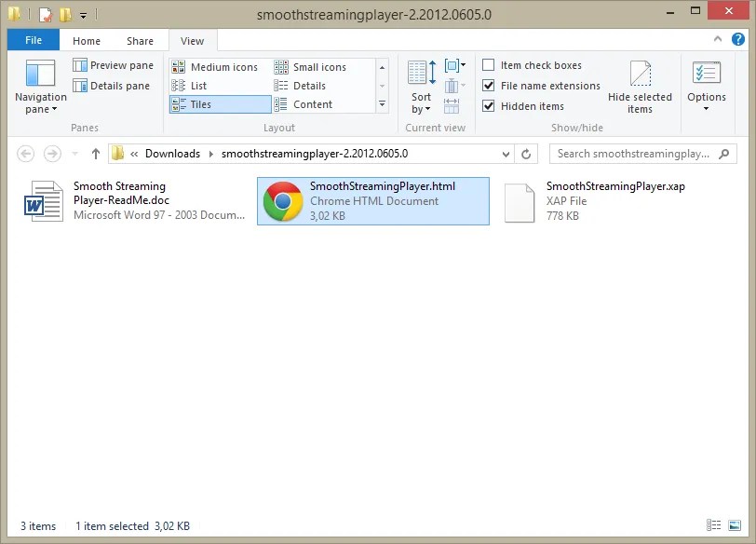Click the Options icon
The width and height of the screenshot is (756, 544).
tap(707, 73)
